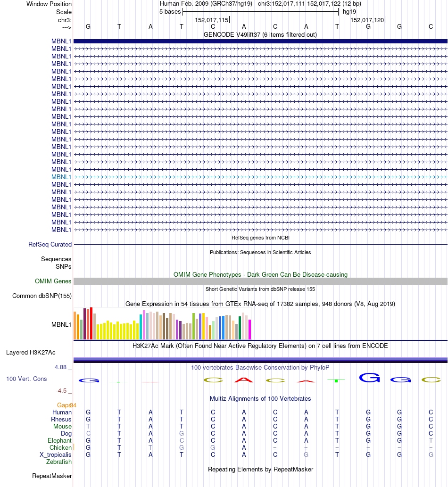
Task: Click the Common dbSNP(155) track label
Action: point(42,296)
